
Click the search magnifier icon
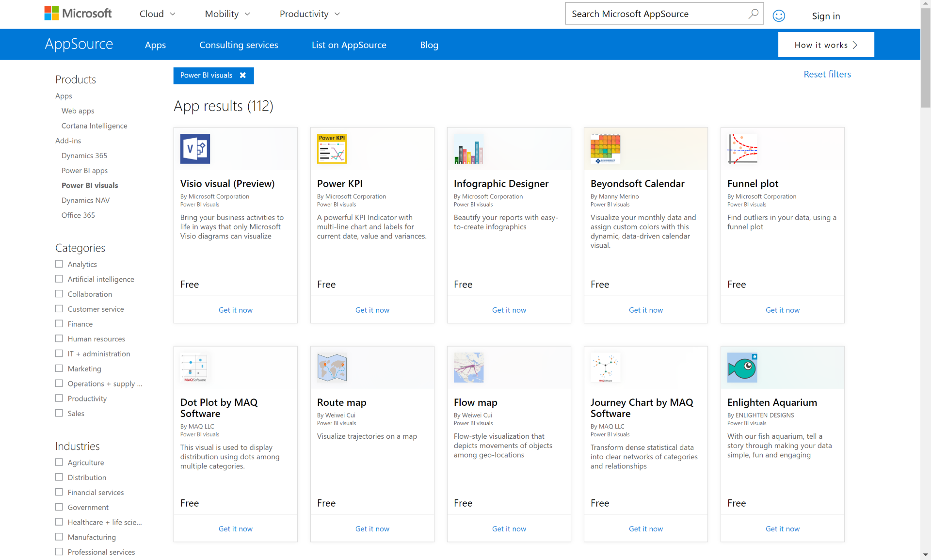pos(753,14)
